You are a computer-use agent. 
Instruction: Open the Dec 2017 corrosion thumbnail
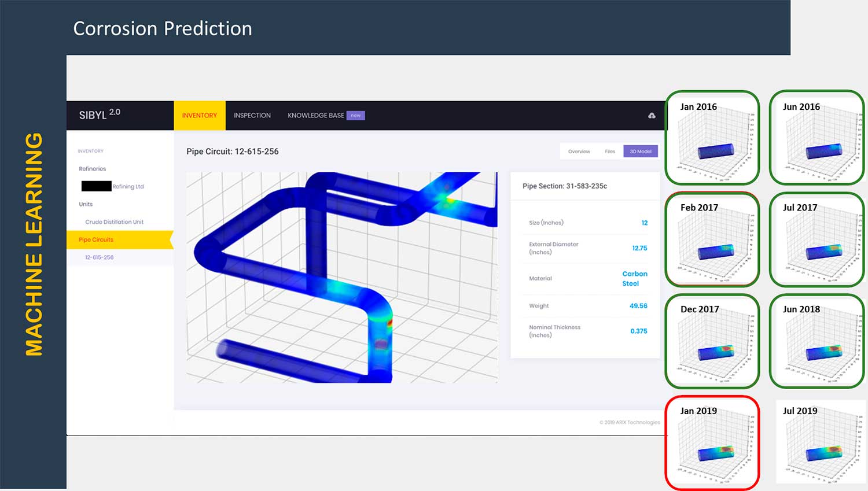point(712,341)
